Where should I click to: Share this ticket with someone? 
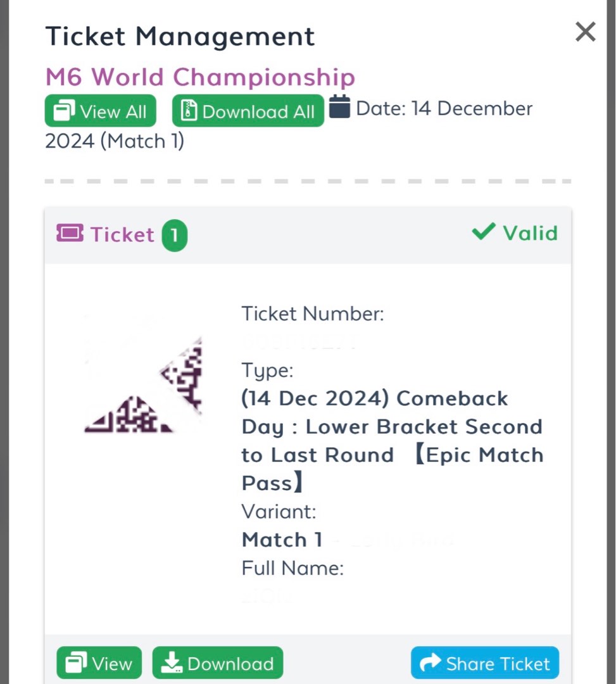click(484, 663)
